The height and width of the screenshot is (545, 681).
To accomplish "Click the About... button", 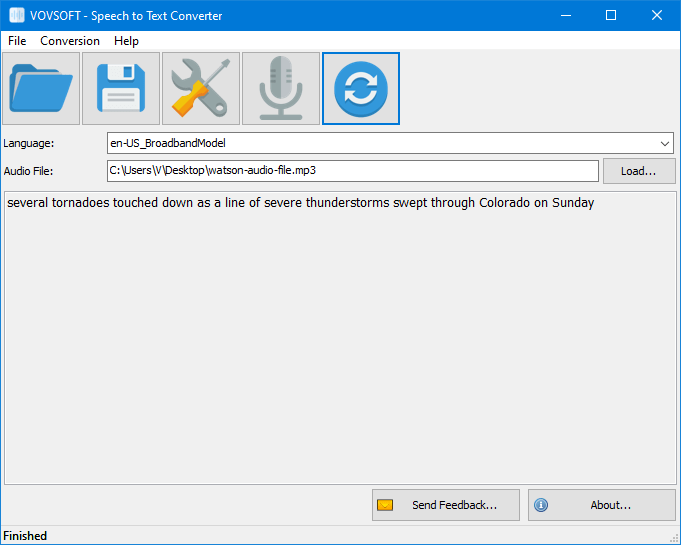I will point(602,505).
